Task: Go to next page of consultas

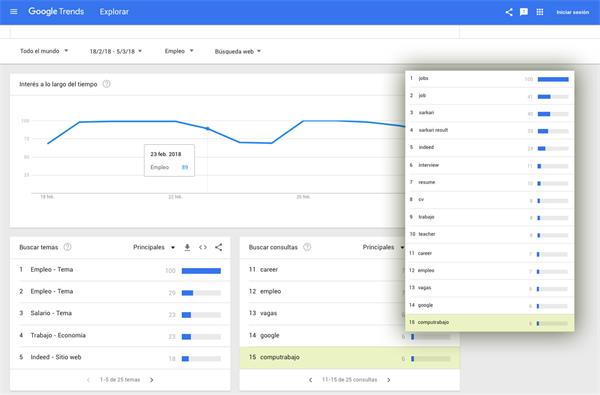Action: click(x=389, y=380)
